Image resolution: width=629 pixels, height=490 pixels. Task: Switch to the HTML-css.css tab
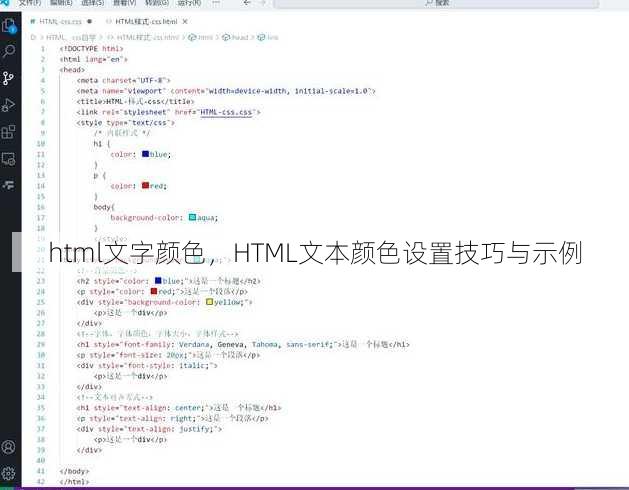tap(60, 22)
